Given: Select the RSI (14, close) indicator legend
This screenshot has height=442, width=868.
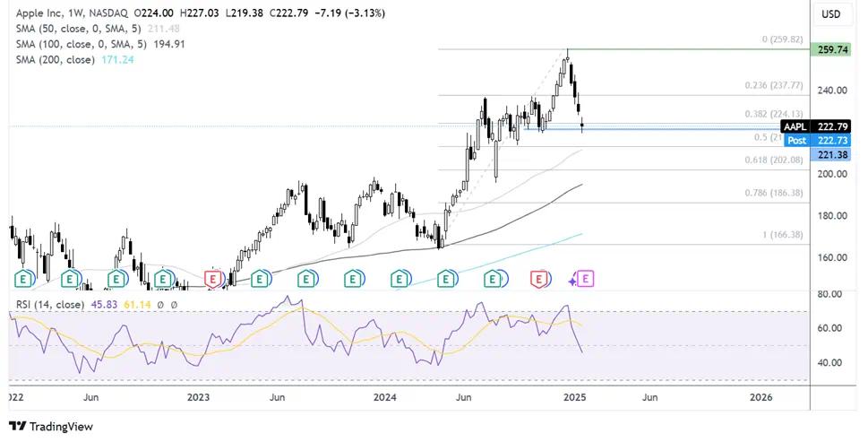Looking at the screenshot, I should click(50, 305).
